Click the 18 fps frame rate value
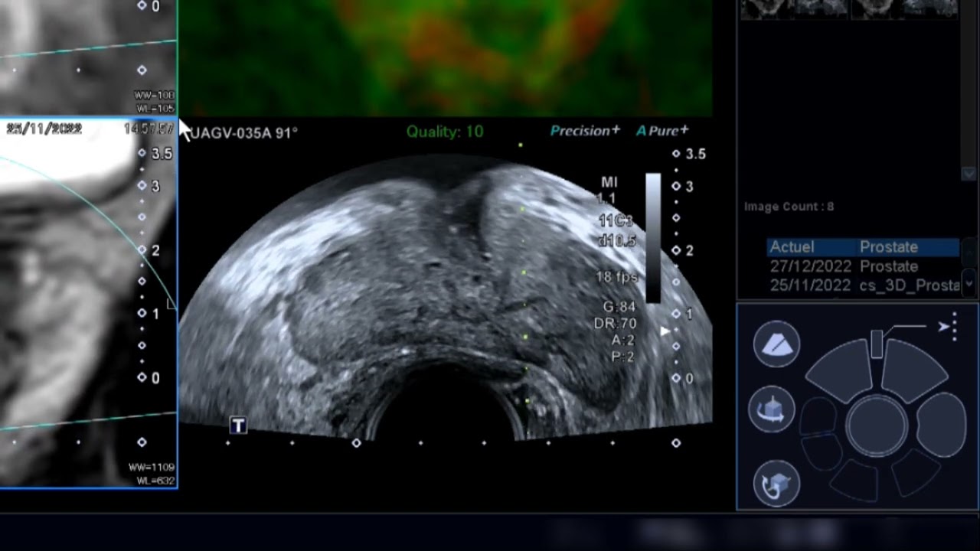980x551 pixels. (x=616, y=277)
